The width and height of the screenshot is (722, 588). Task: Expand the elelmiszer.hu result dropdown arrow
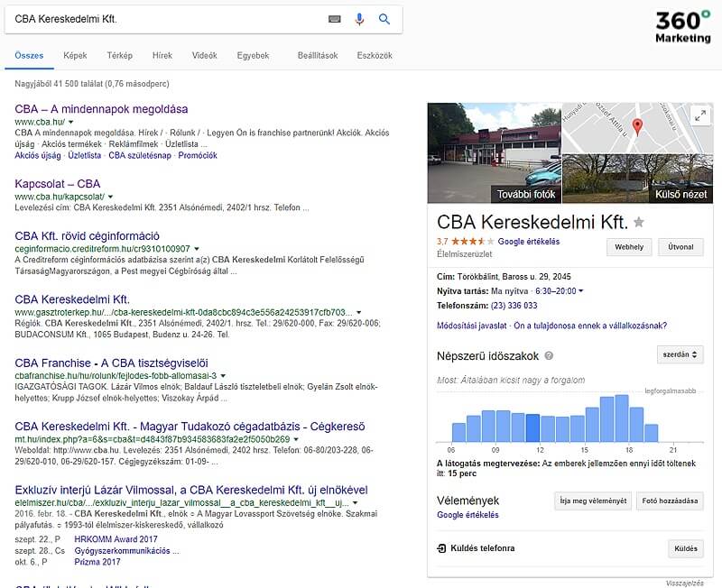(x=355, y=503)
